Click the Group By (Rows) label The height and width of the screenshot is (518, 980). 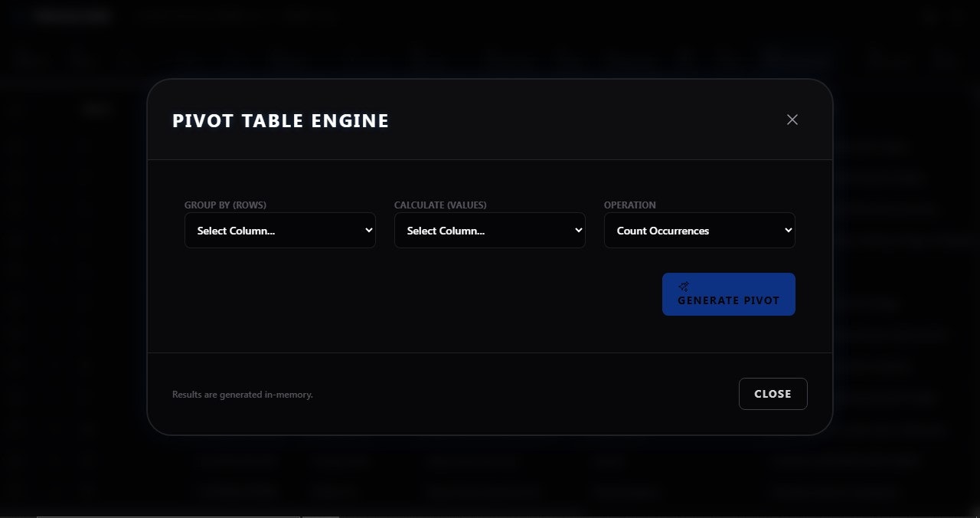point(225,205)
